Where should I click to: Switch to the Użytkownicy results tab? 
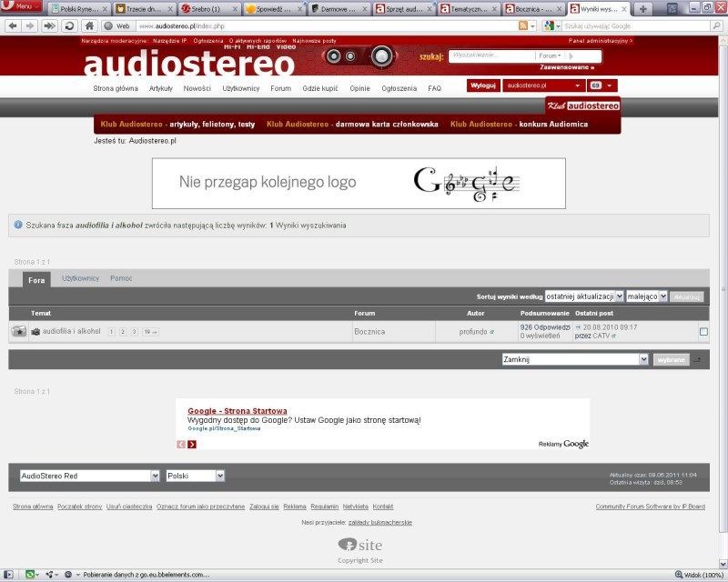(x=80, y=278)
